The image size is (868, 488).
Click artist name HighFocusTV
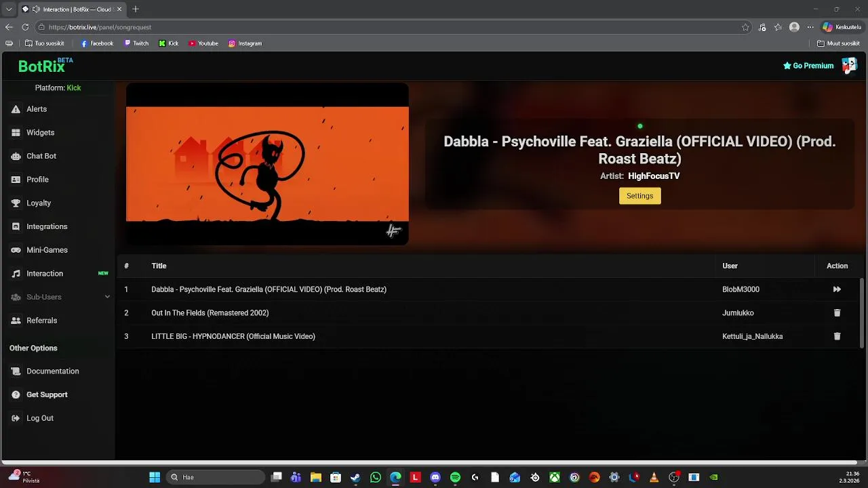tap(654, 176)
